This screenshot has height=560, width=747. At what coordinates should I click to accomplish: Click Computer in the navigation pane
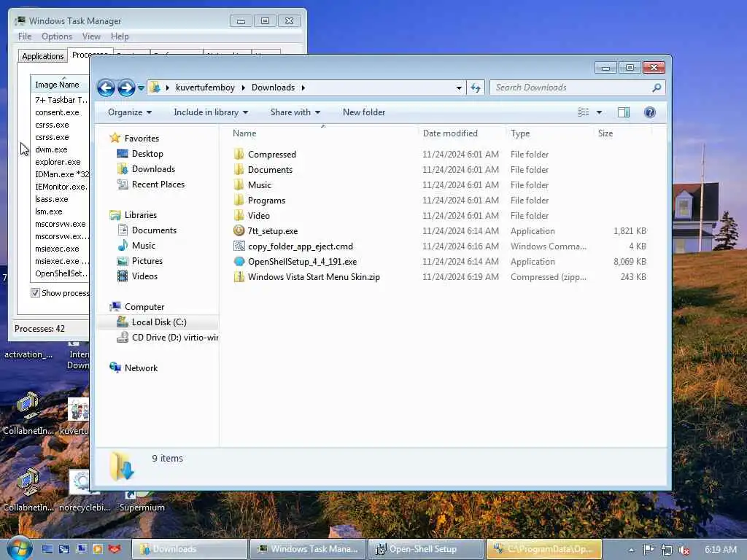[x=144, y=307]
